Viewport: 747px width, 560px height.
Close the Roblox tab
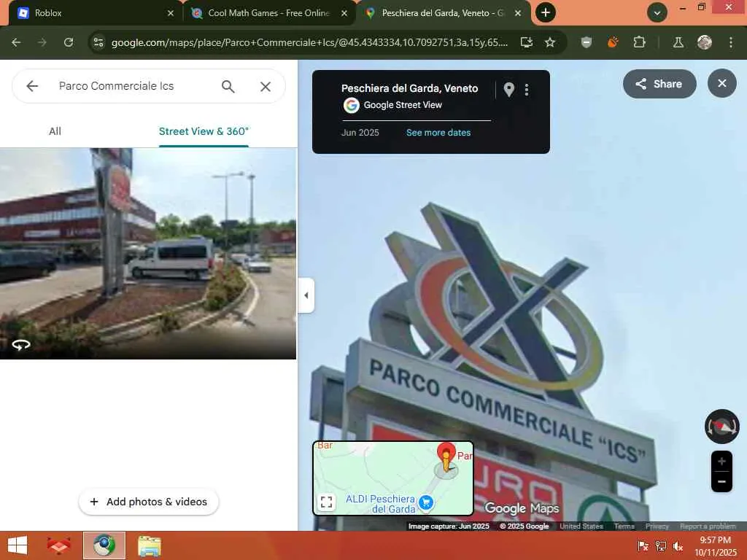[171, 13]
